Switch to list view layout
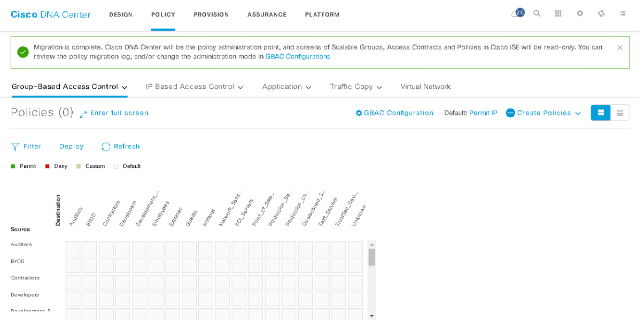The height and width of the screenshot is (320, 644). pos(620,113)
